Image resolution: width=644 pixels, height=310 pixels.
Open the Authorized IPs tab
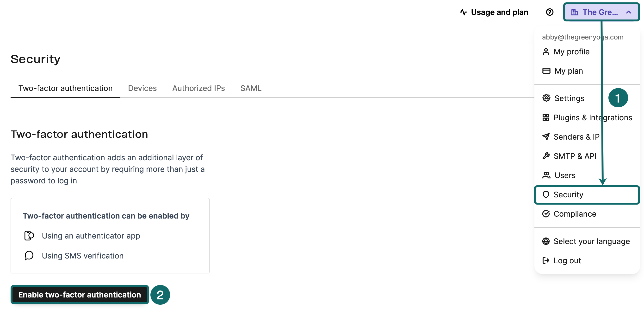click(198, 88)
